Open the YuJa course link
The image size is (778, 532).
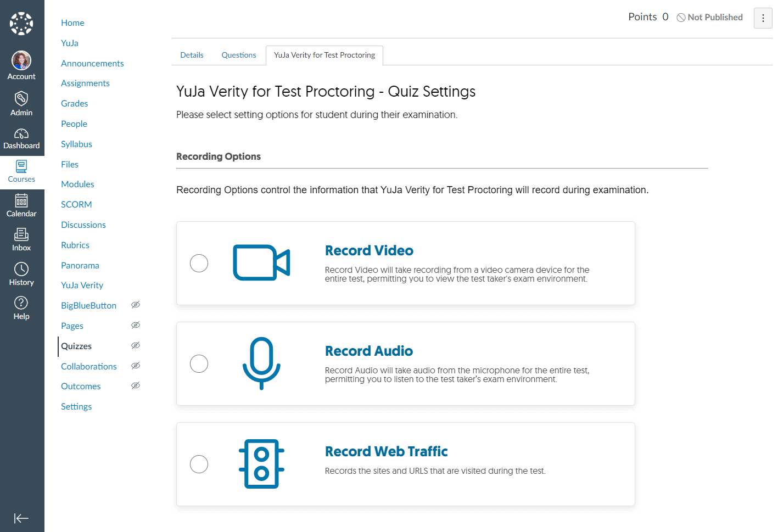[70, 43]
